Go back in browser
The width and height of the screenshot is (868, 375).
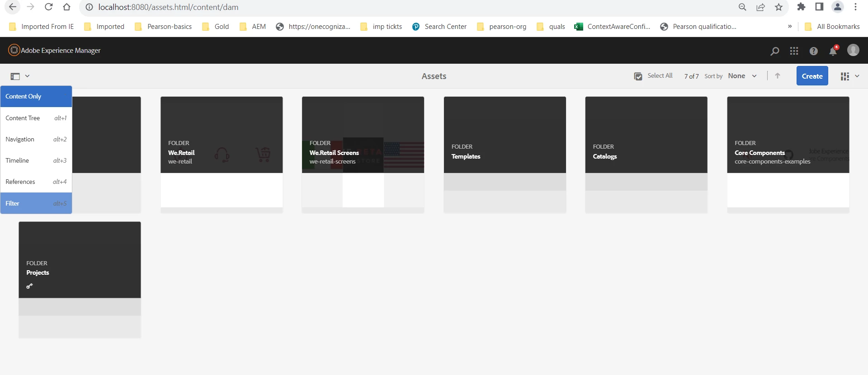(x=13, y=7)
